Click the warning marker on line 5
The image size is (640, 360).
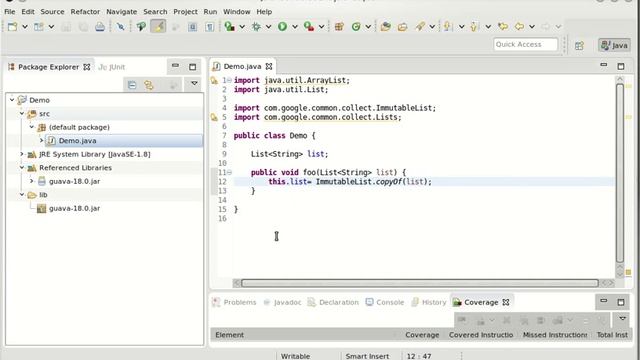click(x=214, y=118)
